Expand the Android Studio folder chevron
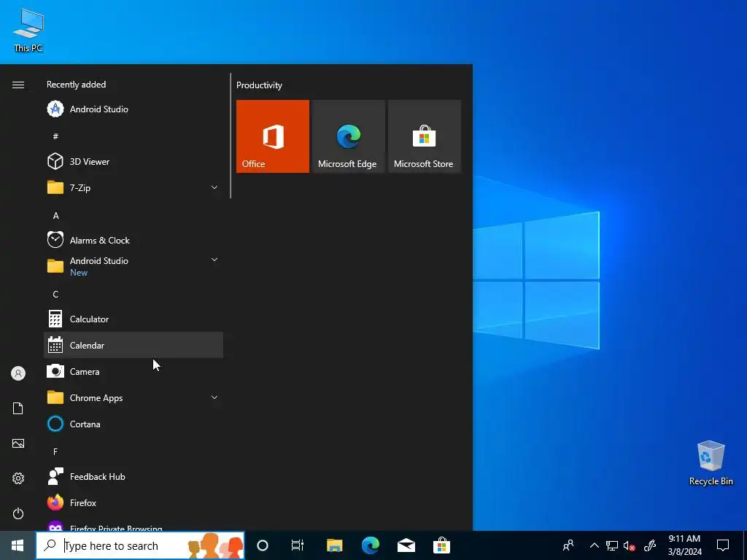 tap(214, 260)
